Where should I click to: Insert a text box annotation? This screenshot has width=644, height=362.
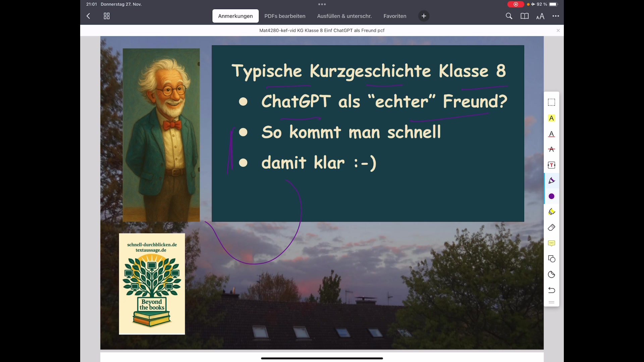pos(552,165)
